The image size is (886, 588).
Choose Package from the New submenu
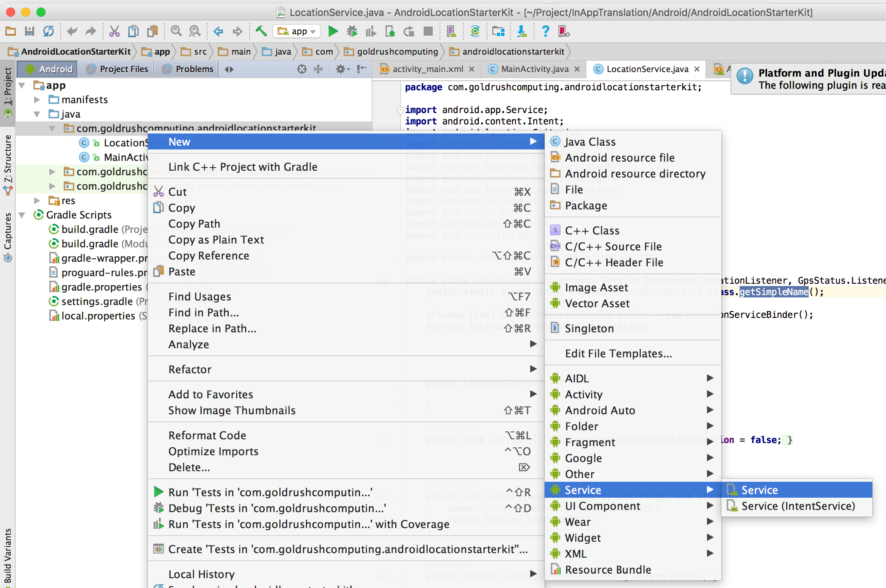pos(633,206)
